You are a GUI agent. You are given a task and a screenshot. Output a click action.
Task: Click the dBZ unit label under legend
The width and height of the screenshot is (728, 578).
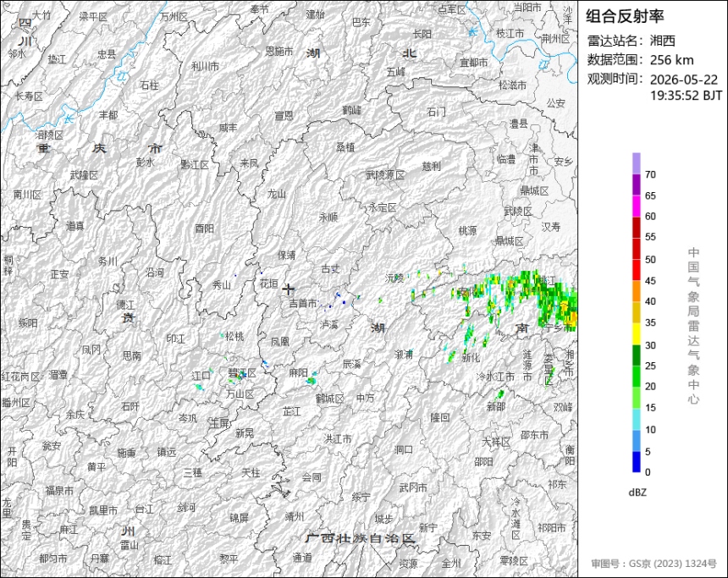(637, 493)
